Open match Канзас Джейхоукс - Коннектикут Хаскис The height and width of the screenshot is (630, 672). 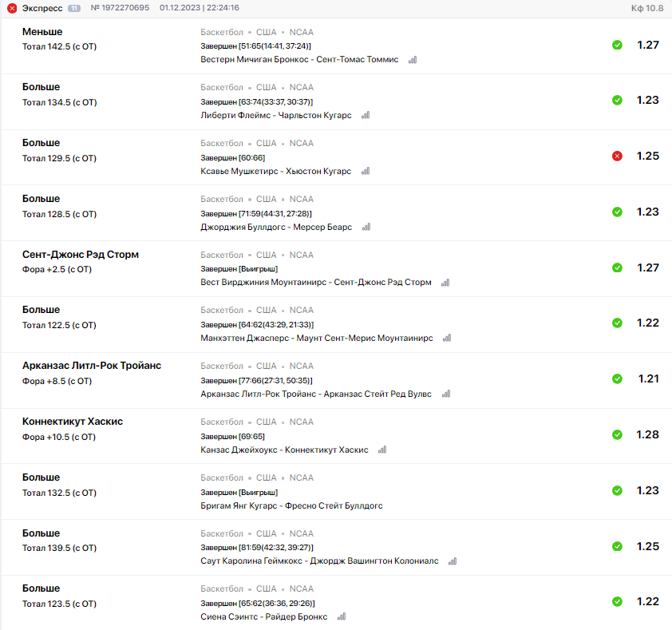point(285,450)
